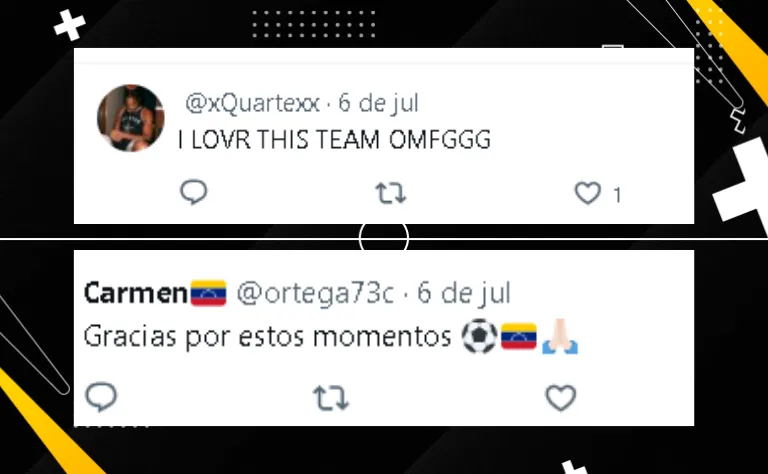Retweet the "I LOVR THIS TEAM" tweet
Screen dimensions: 768x474
tap(391, 193)
